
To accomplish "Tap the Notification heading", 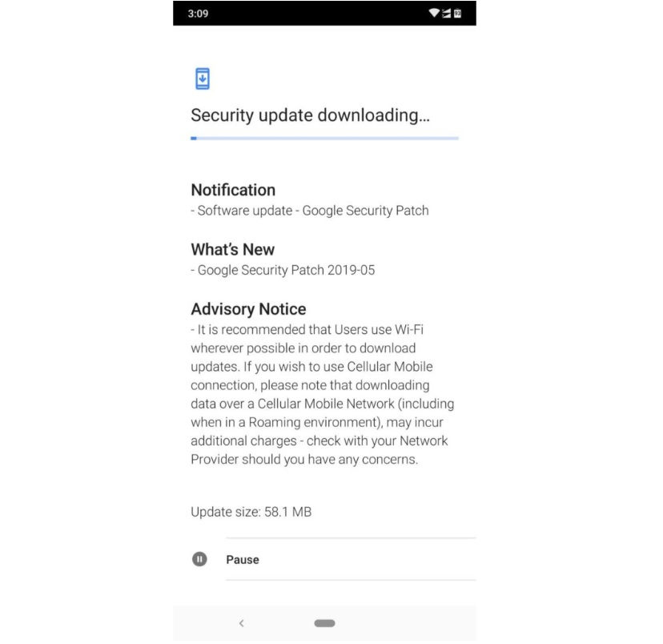I will pos(233,190).
